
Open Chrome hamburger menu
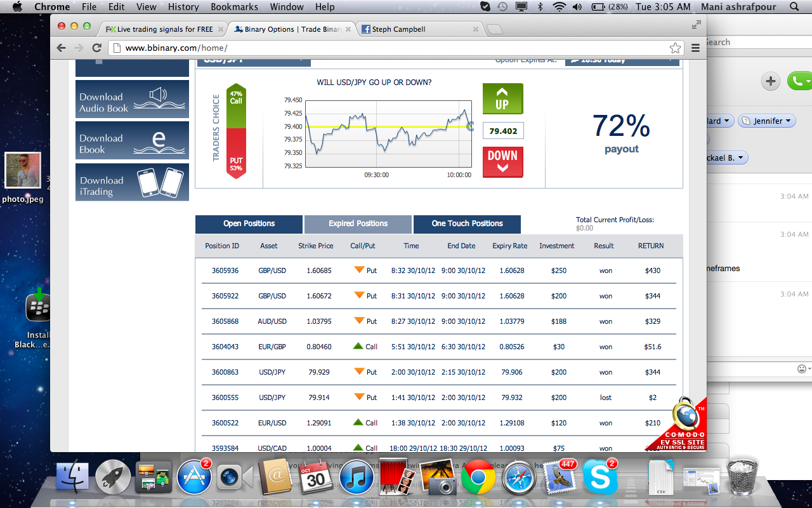(x=695, y=48)
